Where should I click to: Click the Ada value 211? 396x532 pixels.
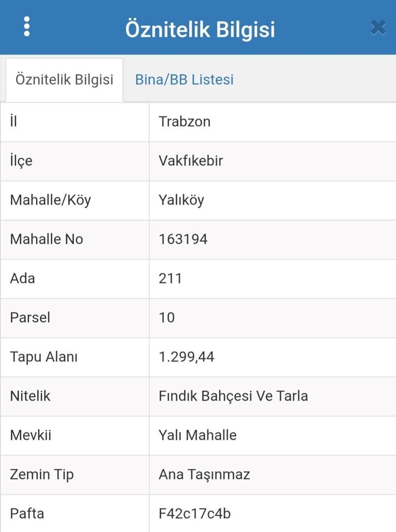point(170,278)
